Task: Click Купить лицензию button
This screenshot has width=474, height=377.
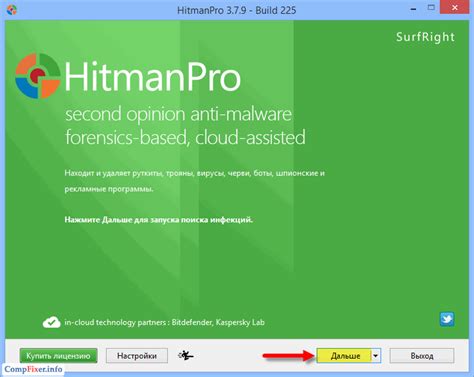Action: (58, 356)
